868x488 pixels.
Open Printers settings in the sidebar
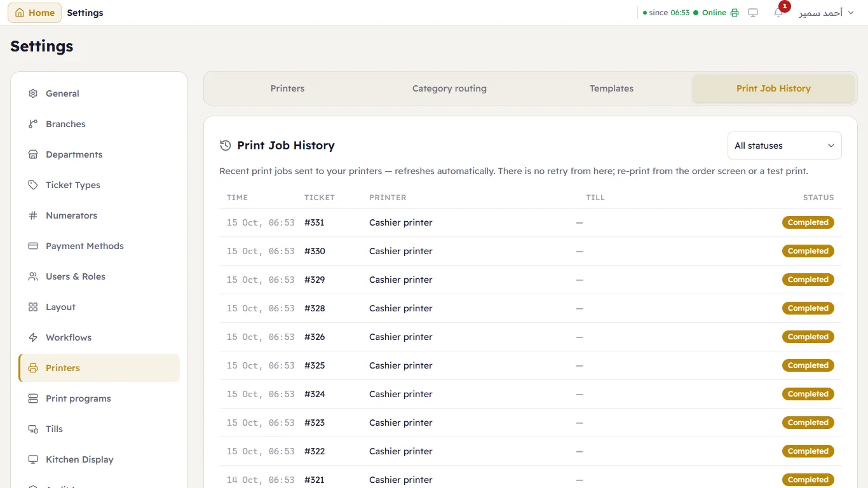click(99, 368)
